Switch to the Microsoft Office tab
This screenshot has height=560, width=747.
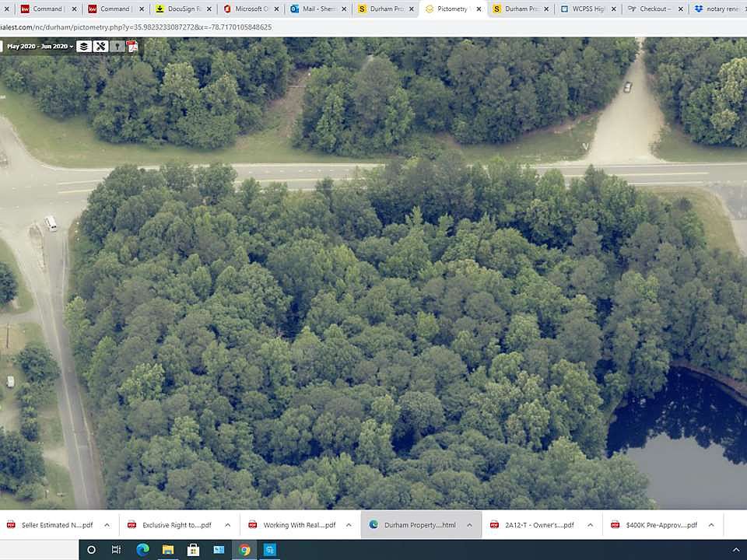pyautogui.click(x=251, y=9)
